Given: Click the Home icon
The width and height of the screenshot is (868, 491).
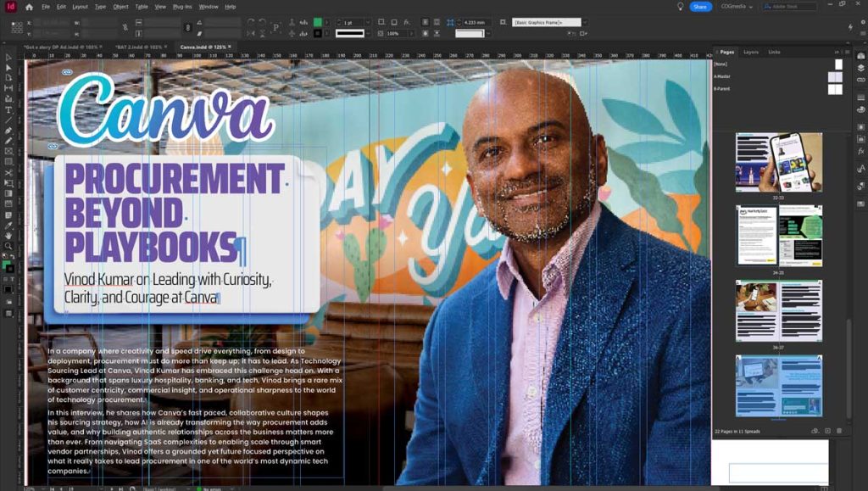Looking at the screenshot, I should [x=29, y=7].
